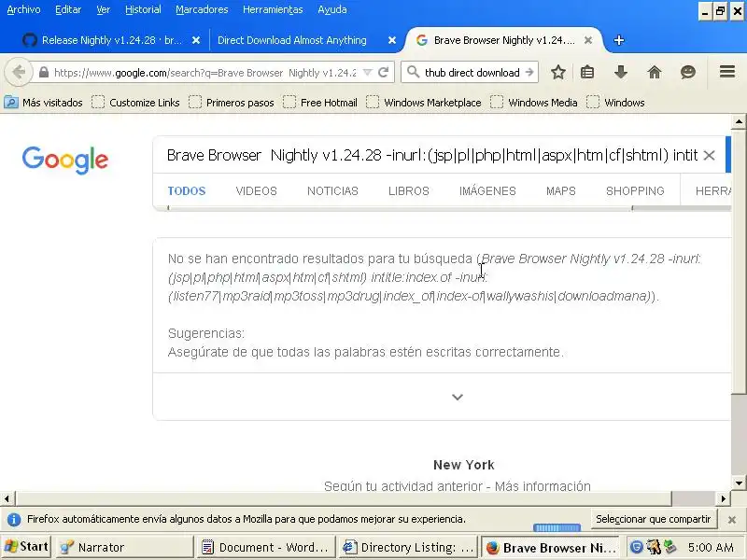Switch to Directory Listing taskbar item
Viewport: 747px width, 560px height.
[x=409, y=547]
